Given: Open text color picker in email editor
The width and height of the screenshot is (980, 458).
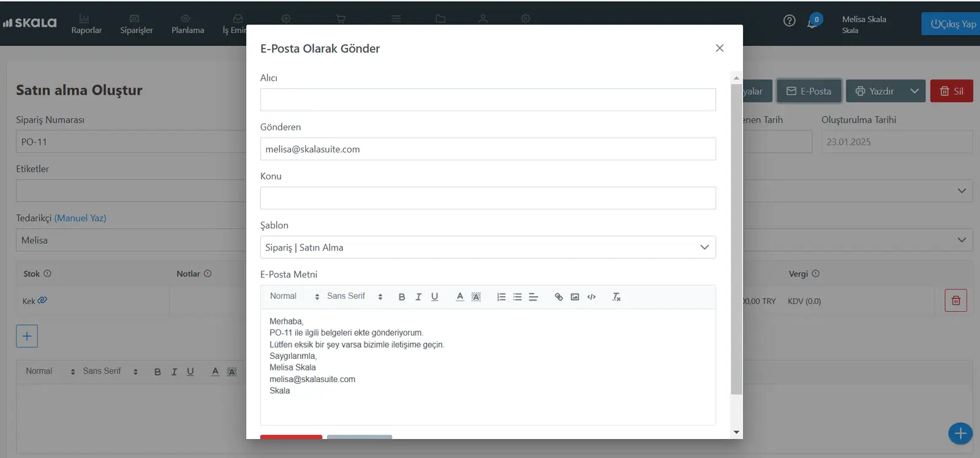Looking at the screenshot, I should [460, 297].
